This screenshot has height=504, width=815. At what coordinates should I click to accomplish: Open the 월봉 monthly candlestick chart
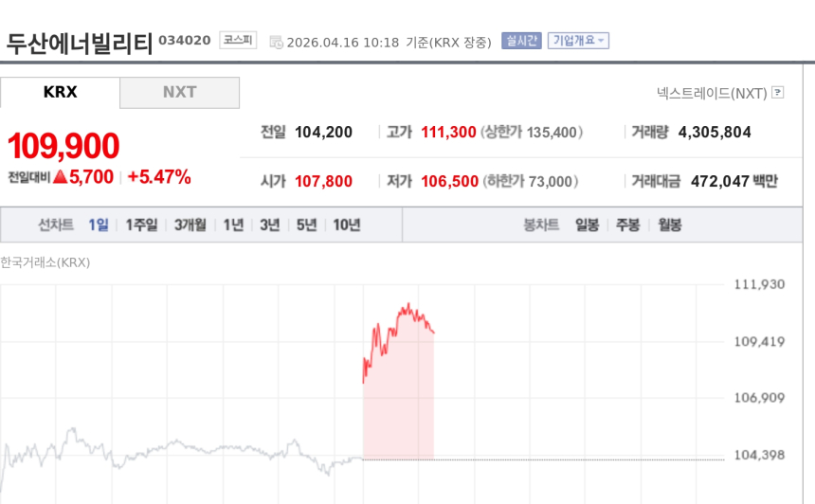[670, 225]
